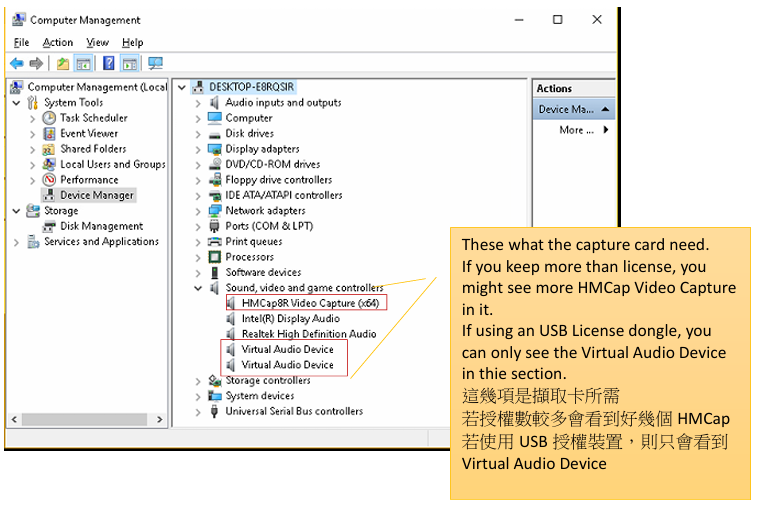
Task: Maximize the Computer Management window
Action: pyautogui.click(x=558, y=20)
